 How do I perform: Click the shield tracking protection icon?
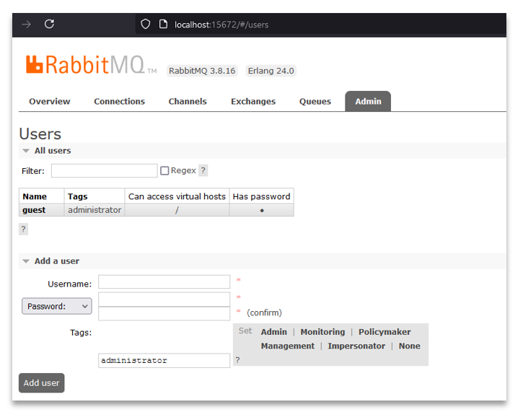click(146, 24)
